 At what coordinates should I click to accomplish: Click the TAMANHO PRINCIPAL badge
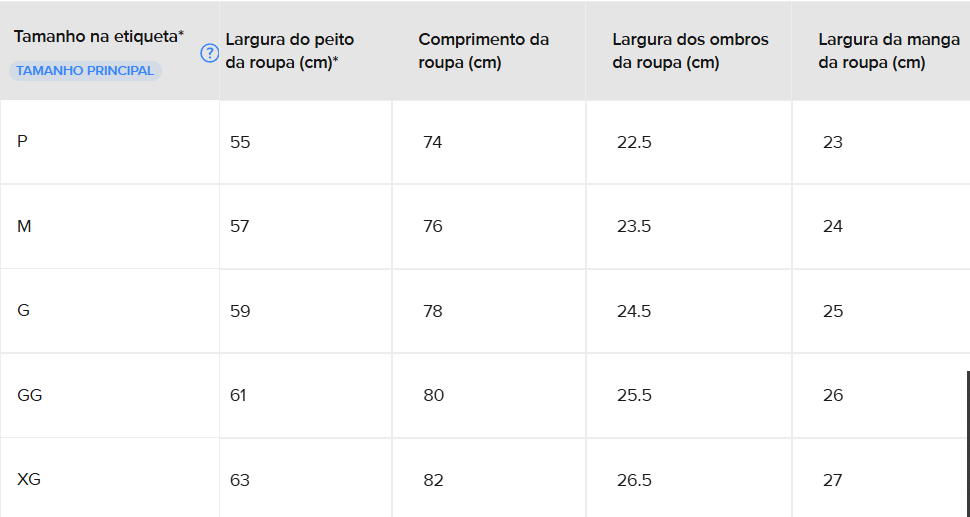coord(85,71)
